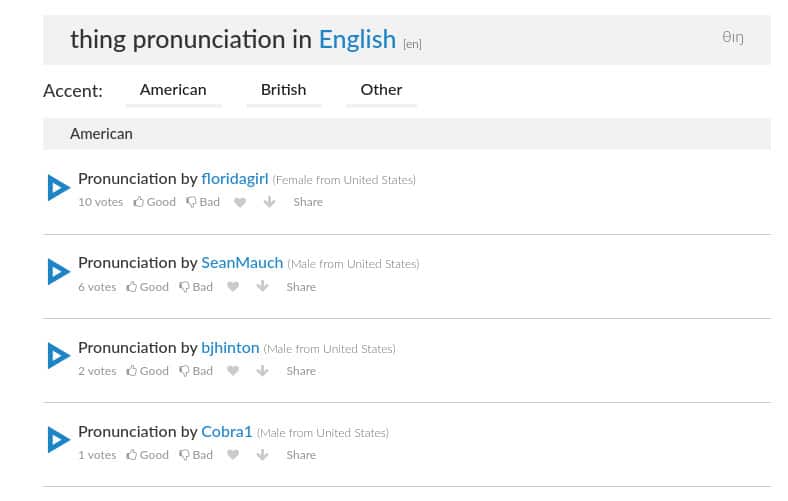Image resolution: width=788 pixels, height=501 pixels.
Task: Select the American accent tab
Action: tap(173, 90)
